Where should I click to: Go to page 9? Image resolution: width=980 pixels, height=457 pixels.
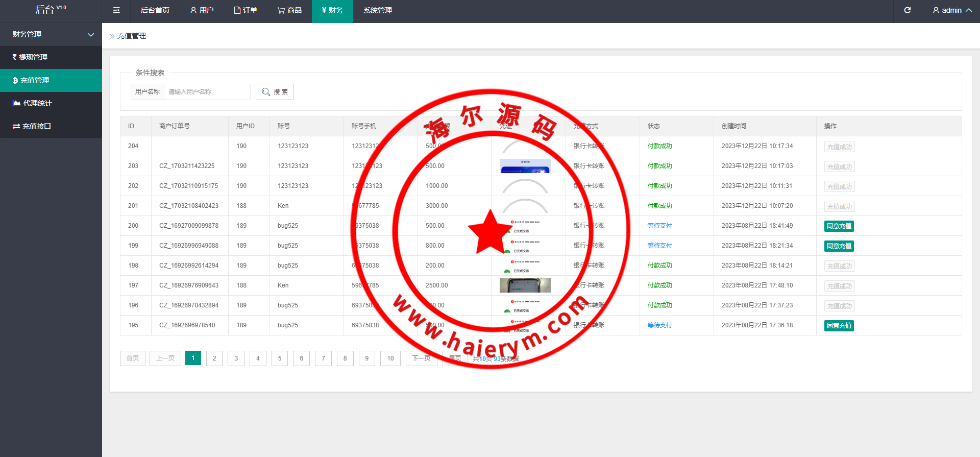tap(367, 358)
